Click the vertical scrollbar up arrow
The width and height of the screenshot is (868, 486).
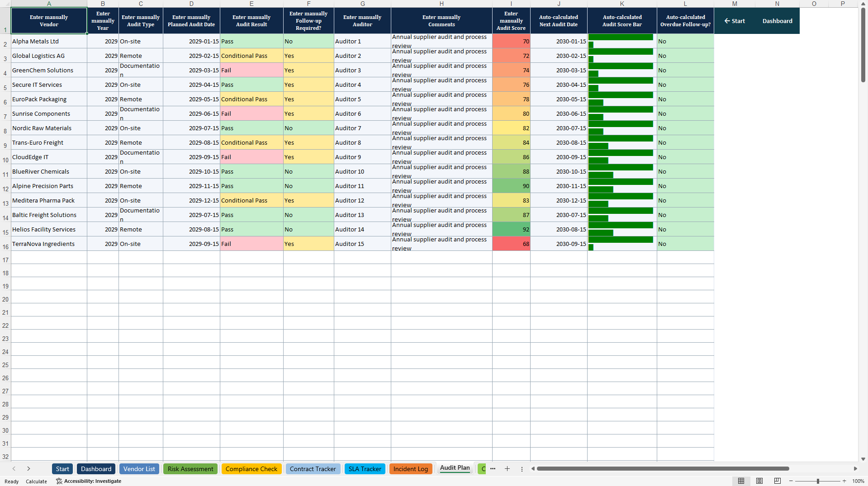pyautogui.click(x=863, y=4)
